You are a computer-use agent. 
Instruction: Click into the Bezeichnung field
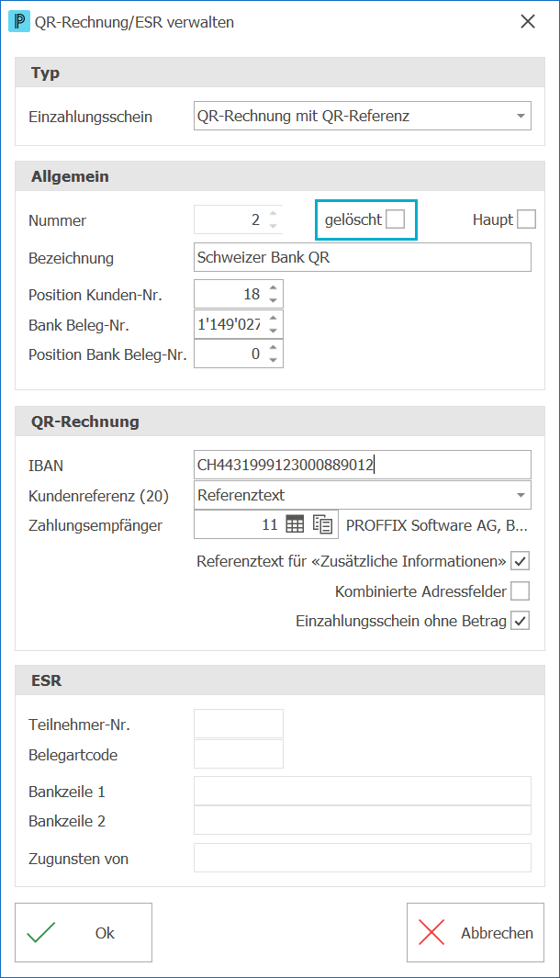363,257
